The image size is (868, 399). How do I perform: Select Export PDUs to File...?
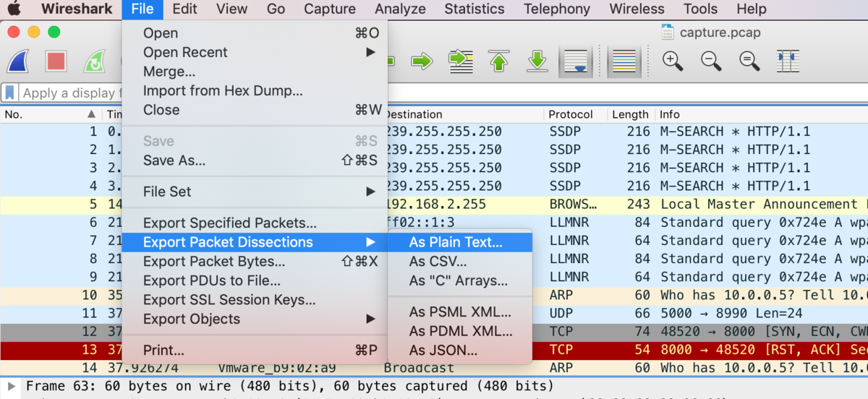[x=255, y=280]
